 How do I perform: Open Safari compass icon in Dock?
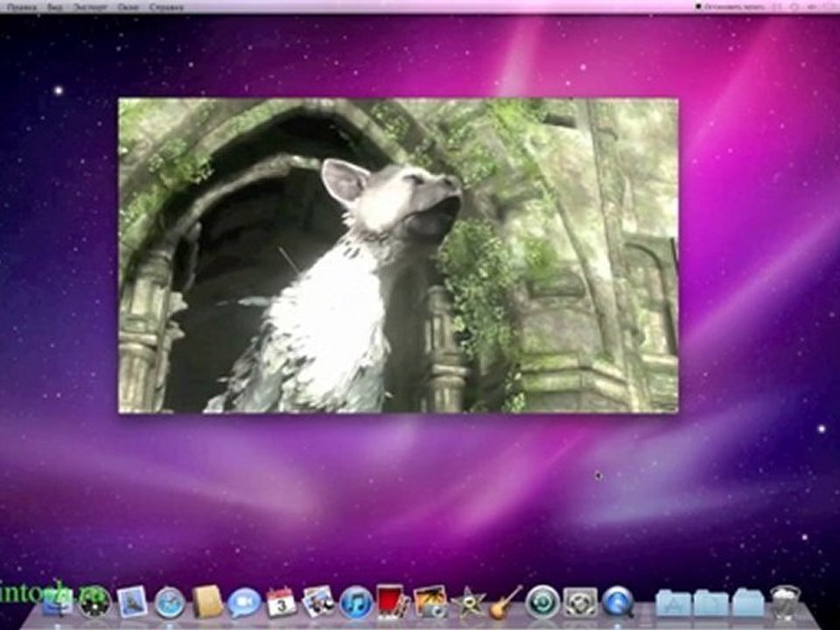[x=170, y=603]
